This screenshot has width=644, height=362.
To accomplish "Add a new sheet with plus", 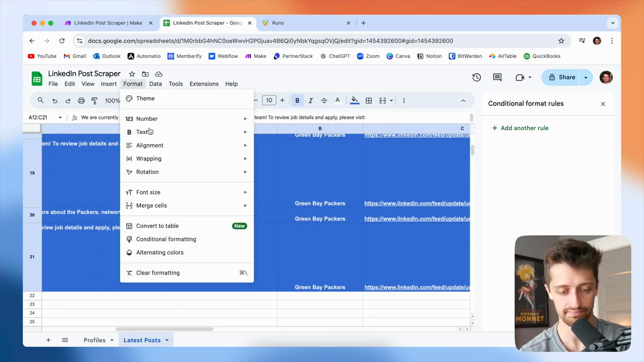I will pyautogui.click(x=48, y=340).
